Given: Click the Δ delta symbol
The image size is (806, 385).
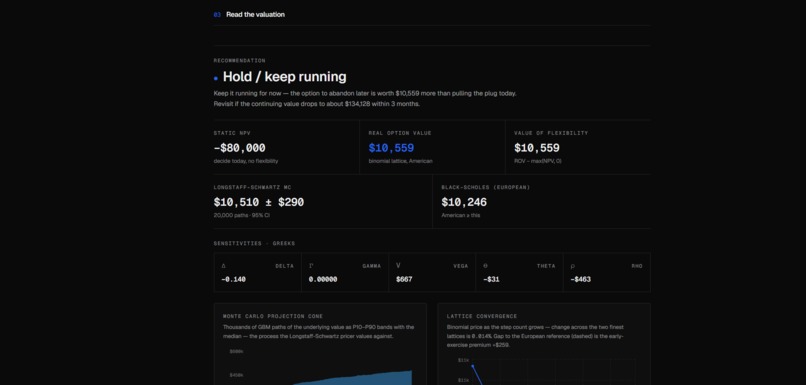Looking at the screenshot, I should 224,266.
